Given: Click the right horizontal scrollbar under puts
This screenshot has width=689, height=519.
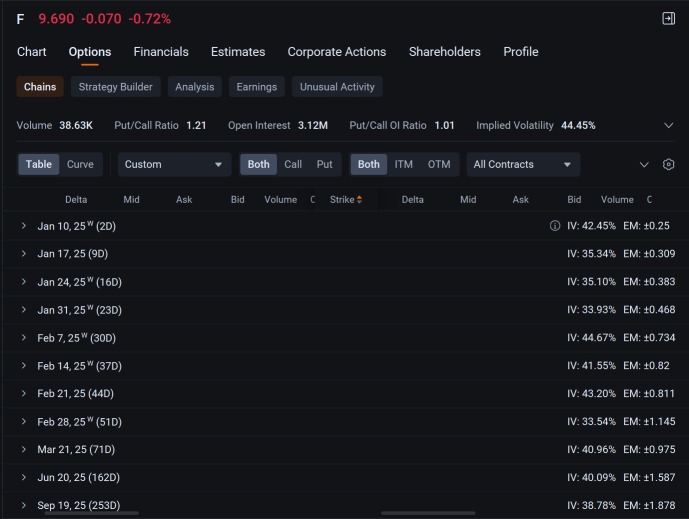Looking at the screenshot, I should click(428, 513).
